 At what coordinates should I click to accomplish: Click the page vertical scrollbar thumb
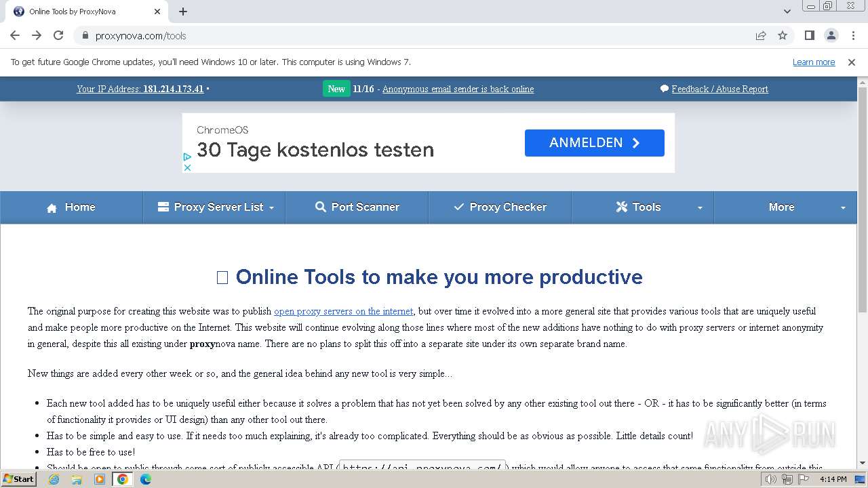click(x=863, y=199)
